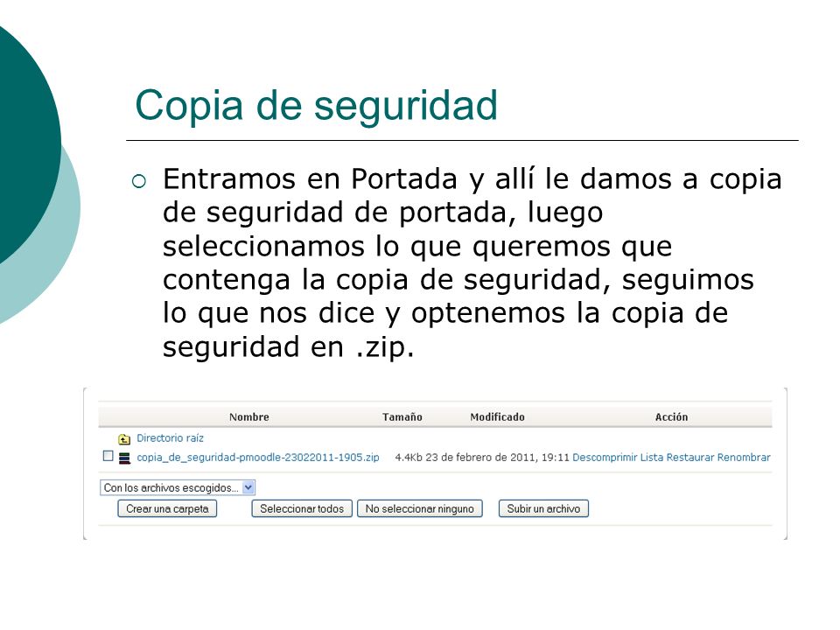Click the Subir un archivo button

pyautogui.click(x=543, y=508)
